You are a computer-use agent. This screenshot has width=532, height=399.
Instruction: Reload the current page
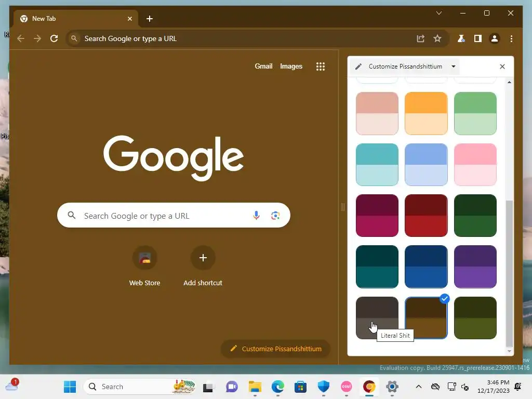(x=54, y=38)
